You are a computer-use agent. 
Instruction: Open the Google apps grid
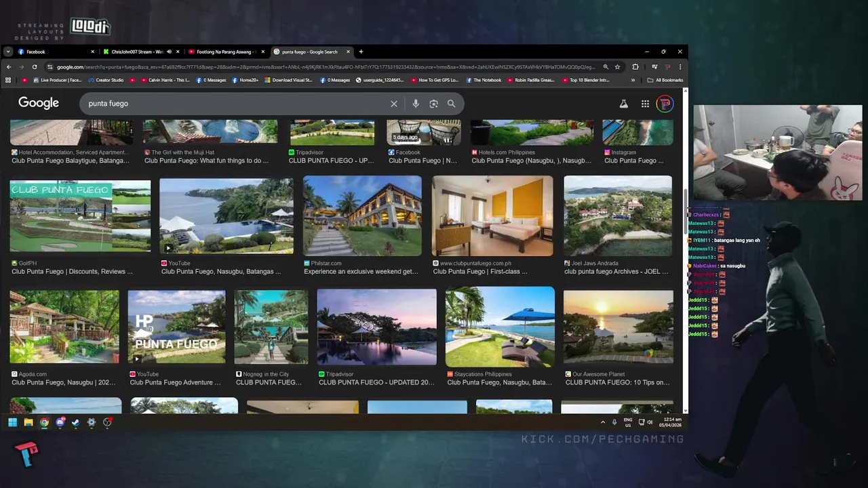[x=645, y=104]
